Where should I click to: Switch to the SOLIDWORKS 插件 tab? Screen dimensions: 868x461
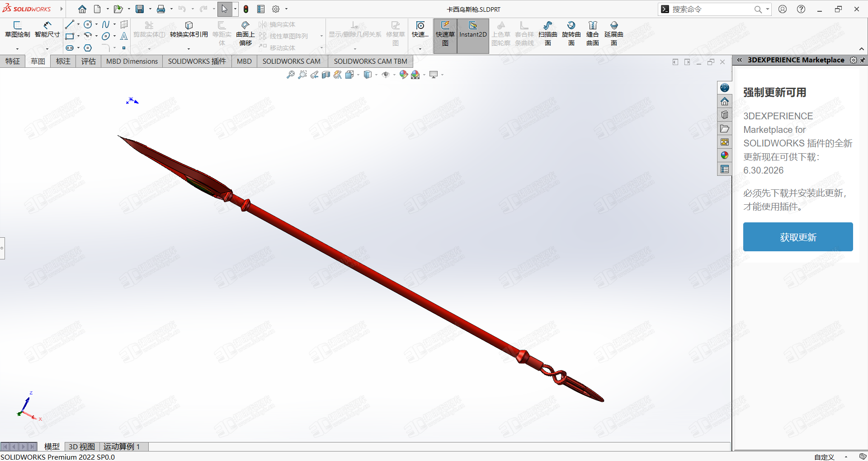pos(197,61)
